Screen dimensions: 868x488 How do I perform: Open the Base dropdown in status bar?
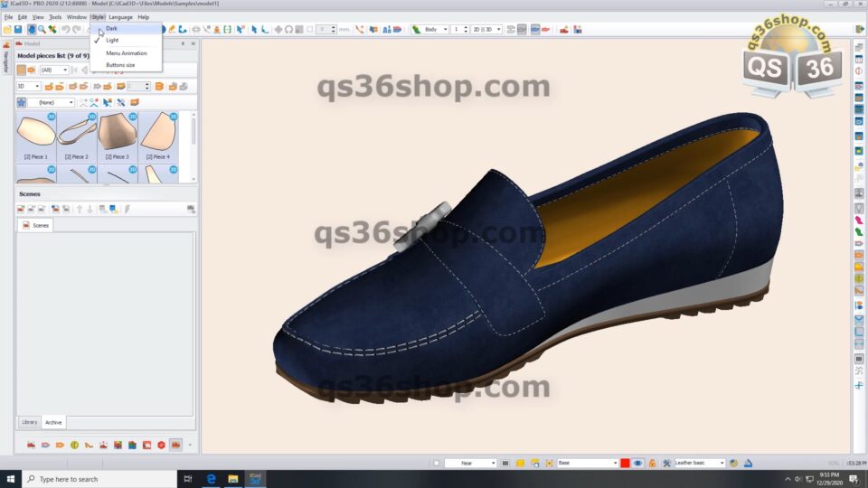588,463
